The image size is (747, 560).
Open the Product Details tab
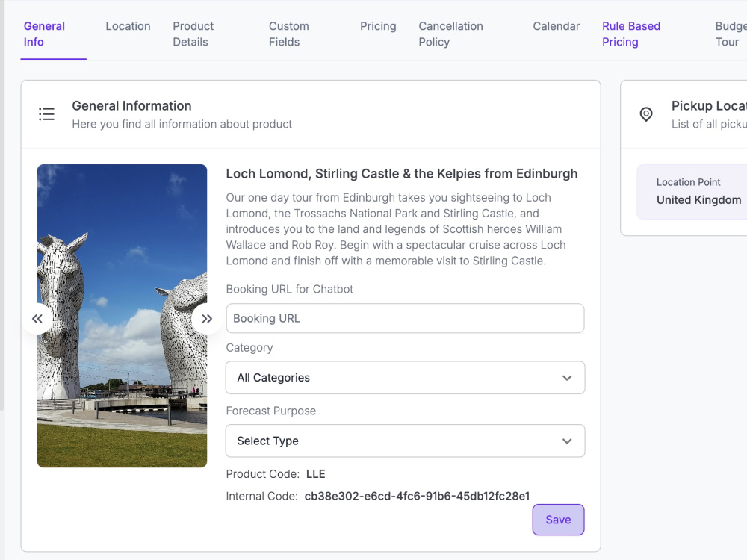click(193, 34)
